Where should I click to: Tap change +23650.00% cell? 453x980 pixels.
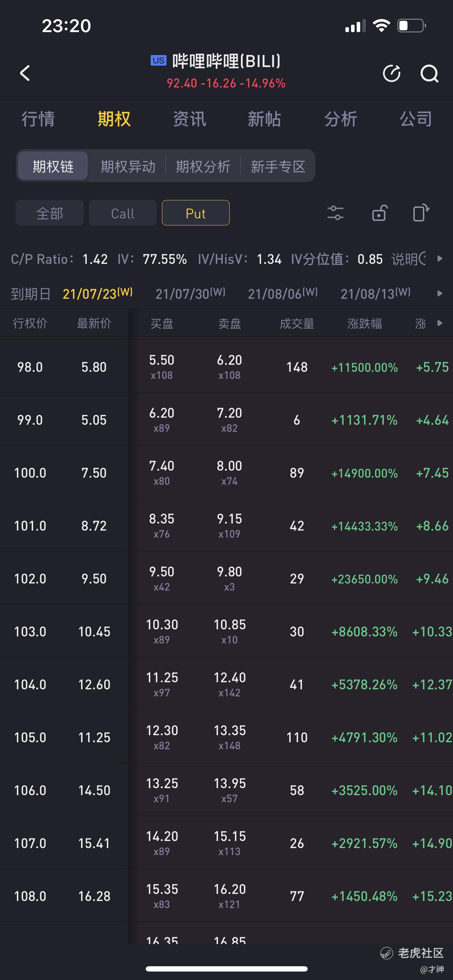364,579
